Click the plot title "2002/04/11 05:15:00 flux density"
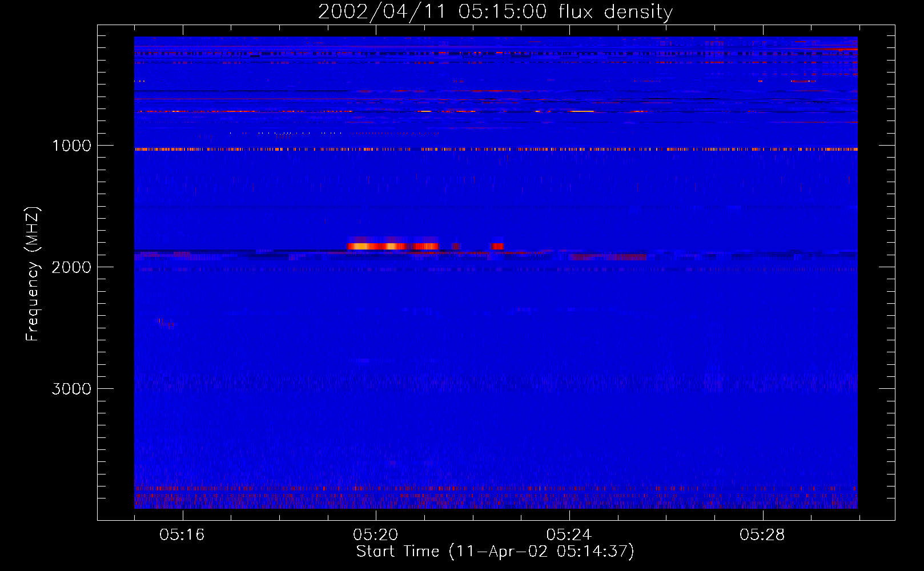The image size is (924, 571). click(495, 12)
